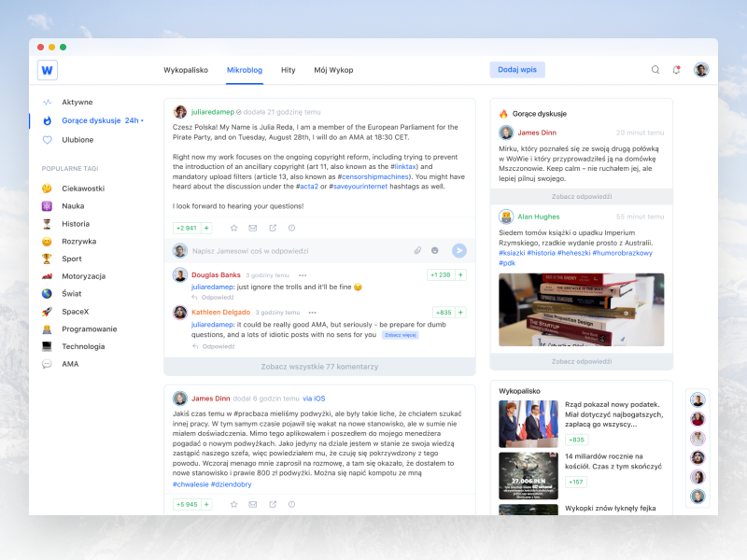Switch to the Wykopalisko tab
Viewport: 747px width, 560px height.
click(x=186, y=70)
